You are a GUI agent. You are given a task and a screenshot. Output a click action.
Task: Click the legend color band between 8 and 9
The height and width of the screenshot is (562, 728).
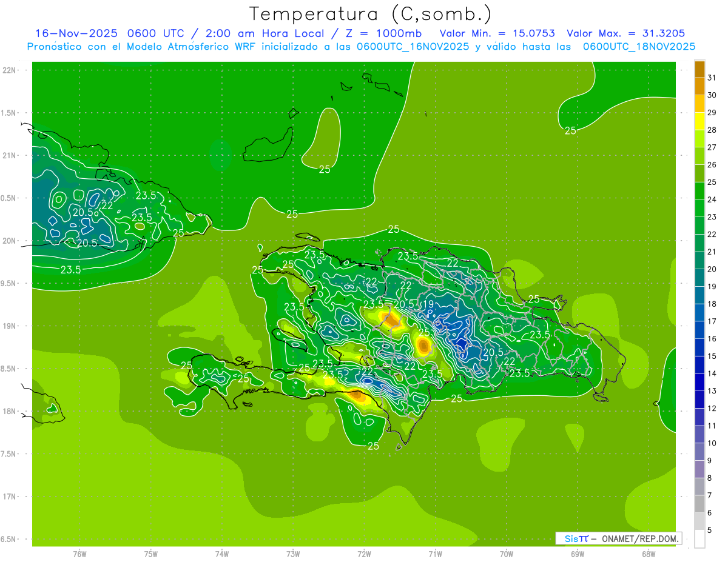coord(699,469)
